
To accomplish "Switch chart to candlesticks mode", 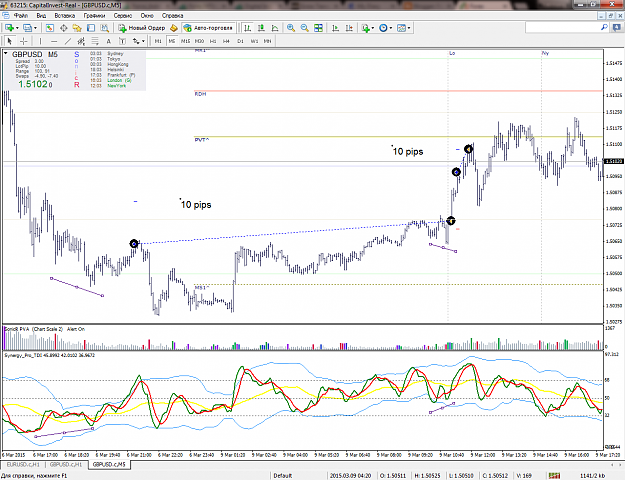I will click(261, 28).
